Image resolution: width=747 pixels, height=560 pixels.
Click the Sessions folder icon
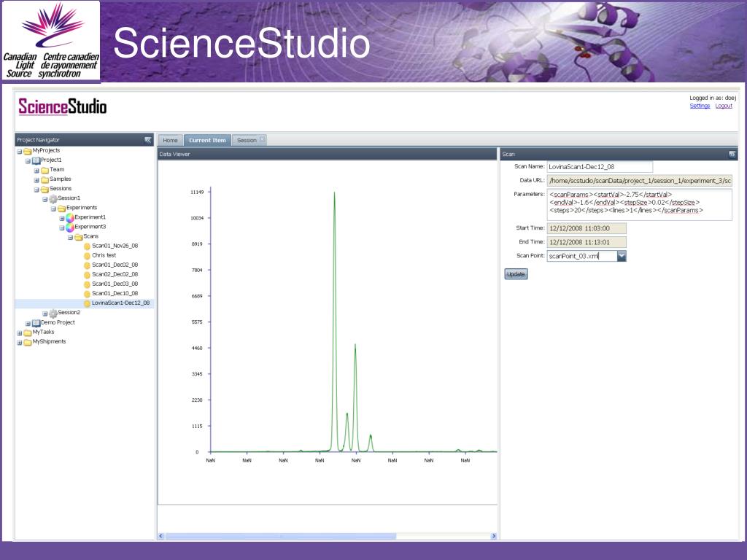click(x=44, y=189)
